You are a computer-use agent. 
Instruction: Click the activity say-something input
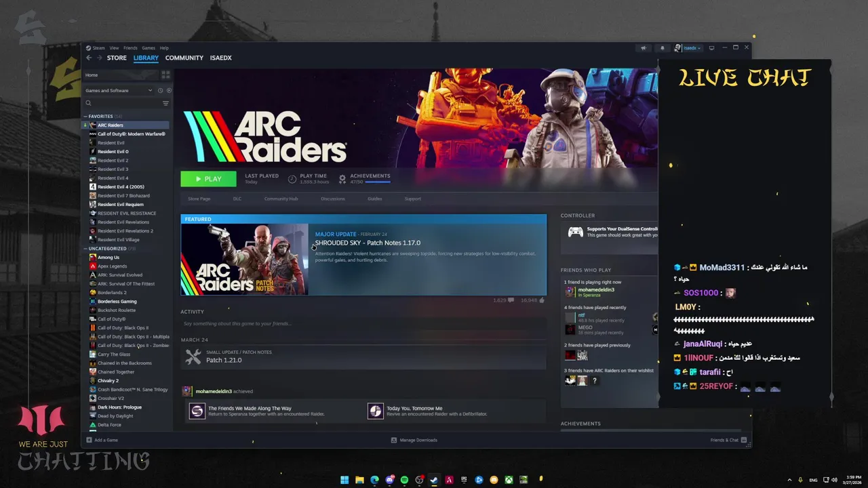tap(363, 324)
